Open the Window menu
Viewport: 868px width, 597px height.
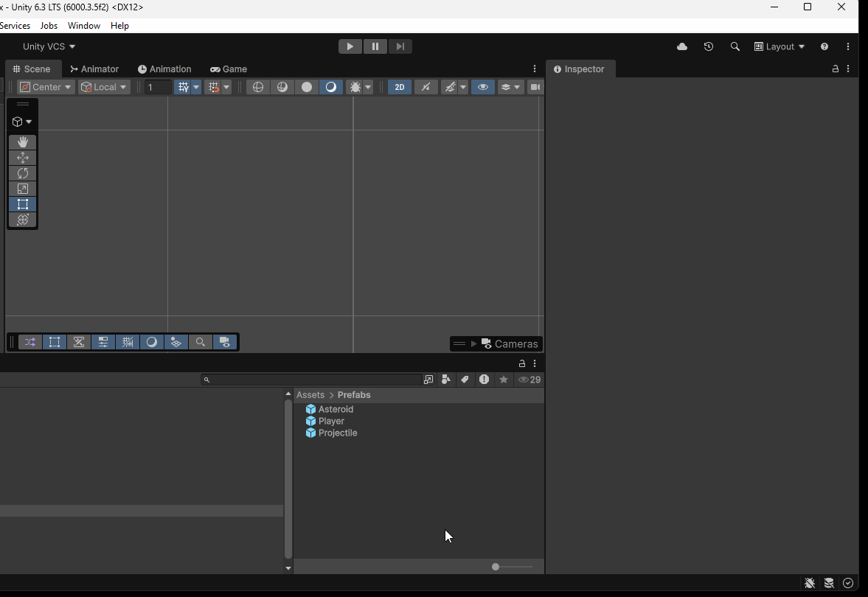pos(83,26)
